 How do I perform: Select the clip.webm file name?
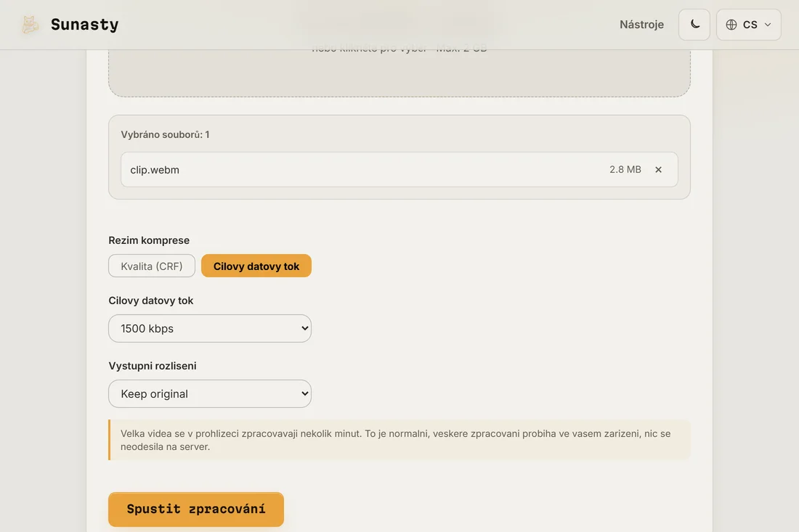tap(155, 170)
